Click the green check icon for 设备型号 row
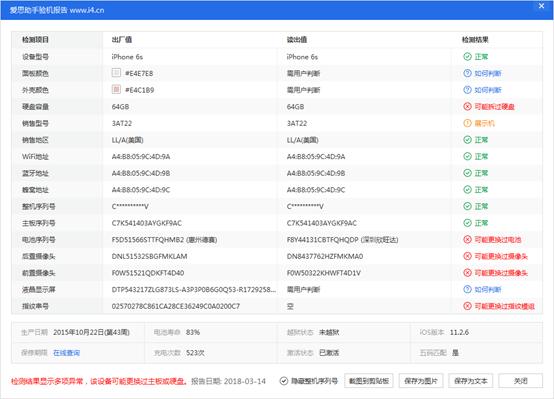 point(467,57)
